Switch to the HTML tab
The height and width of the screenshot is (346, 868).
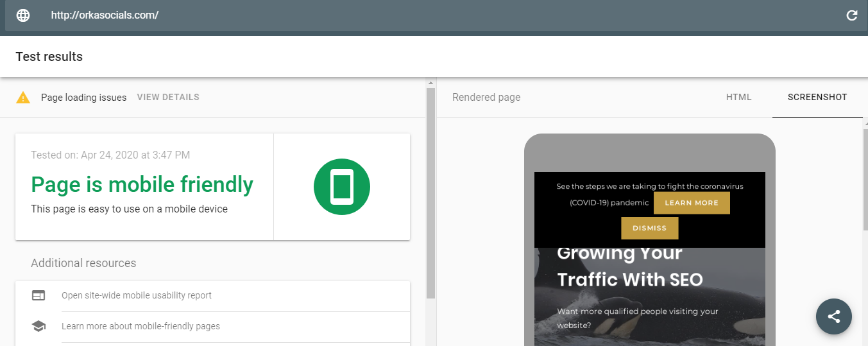point(739,98)
